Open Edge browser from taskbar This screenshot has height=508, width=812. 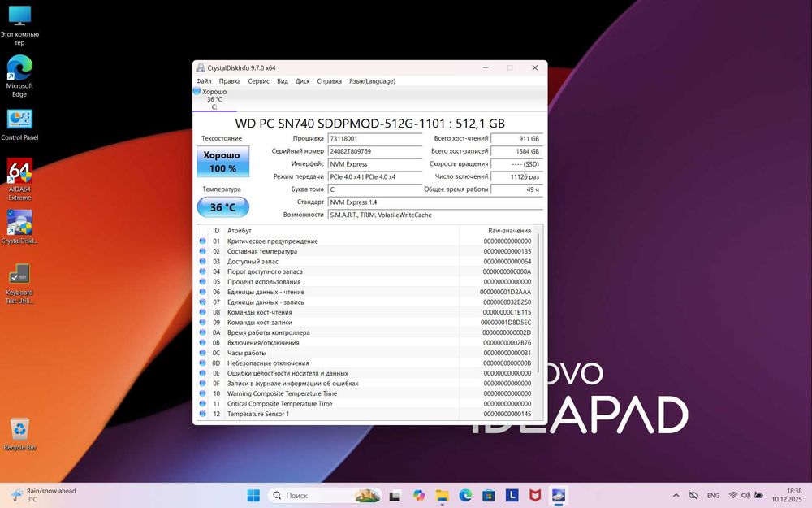(x=465, y=496)
